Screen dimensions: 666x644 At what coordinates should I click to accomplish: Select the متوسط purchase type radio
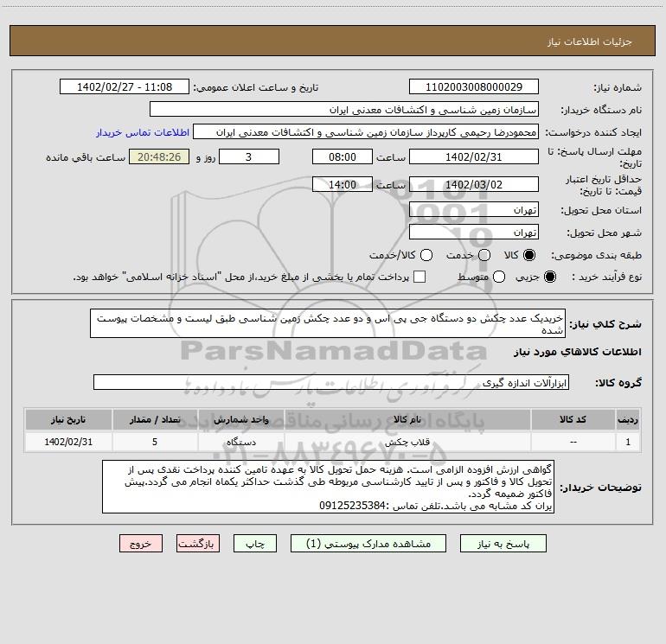tap(499, 277)
